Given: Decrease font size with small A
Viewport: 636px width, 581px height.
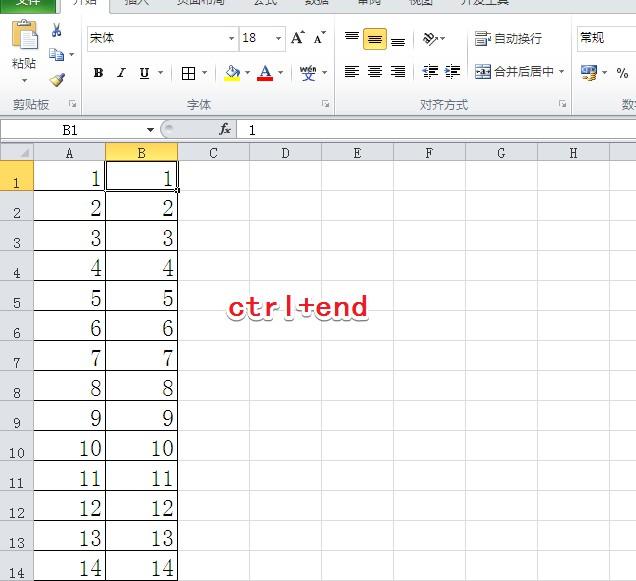Looking at the screenshot, I should pos(319,38).
